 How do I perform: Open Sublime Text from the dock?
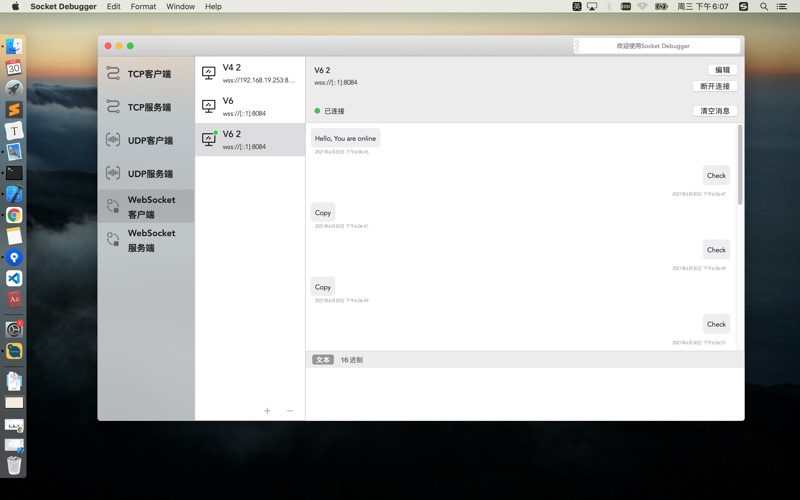pyautogui.click(x=14, y=109)
